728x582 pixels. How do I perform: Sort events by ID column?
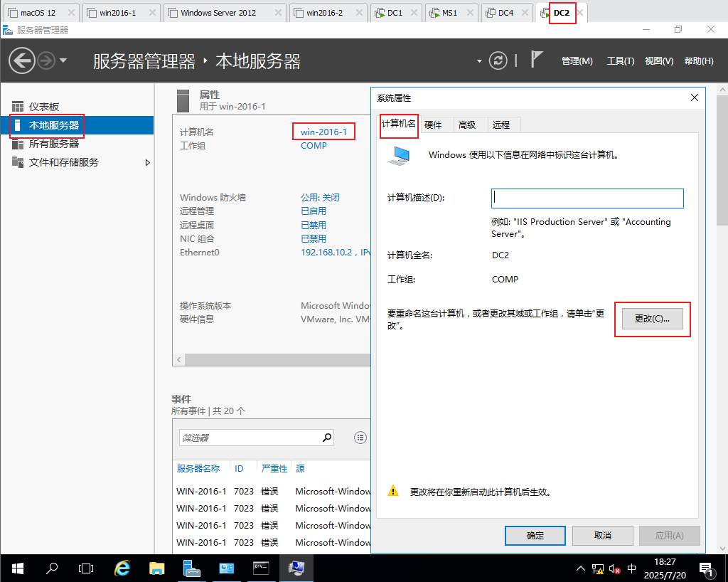tap(239, 468)
